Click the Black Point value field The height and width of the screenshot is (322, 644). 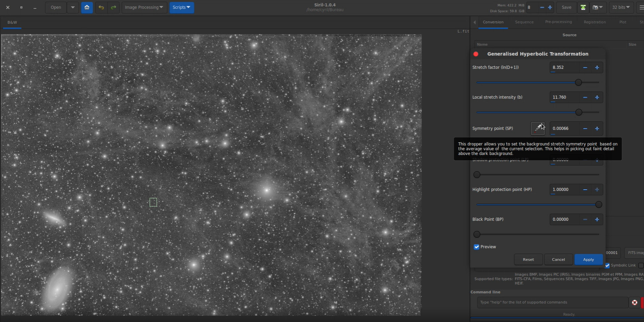[564, 219]
